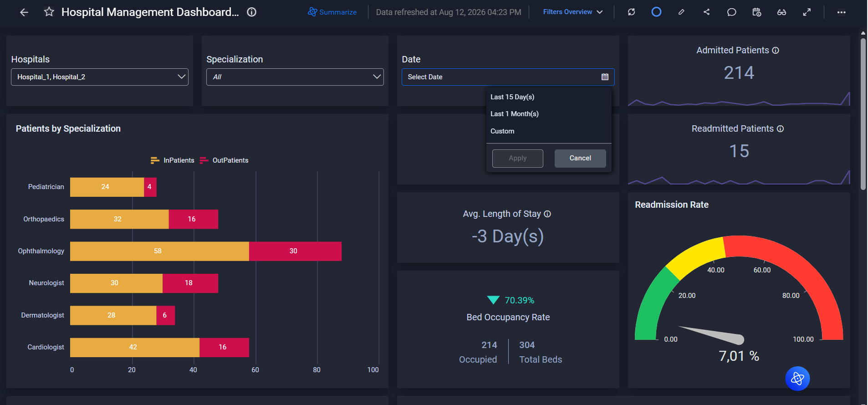Image resolution: width=868 pixels, height=405 pixels.
Task: Toggle OutPatients legend series visibility
Action: coord(224,160)
